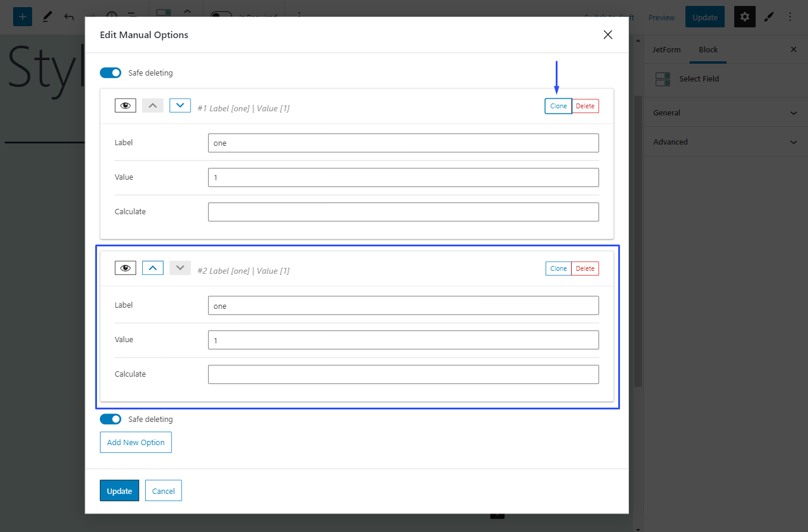Expand the Advanced section in the sidebar
The height and width of the screenshot is (532, 808).
click(724, 142)
